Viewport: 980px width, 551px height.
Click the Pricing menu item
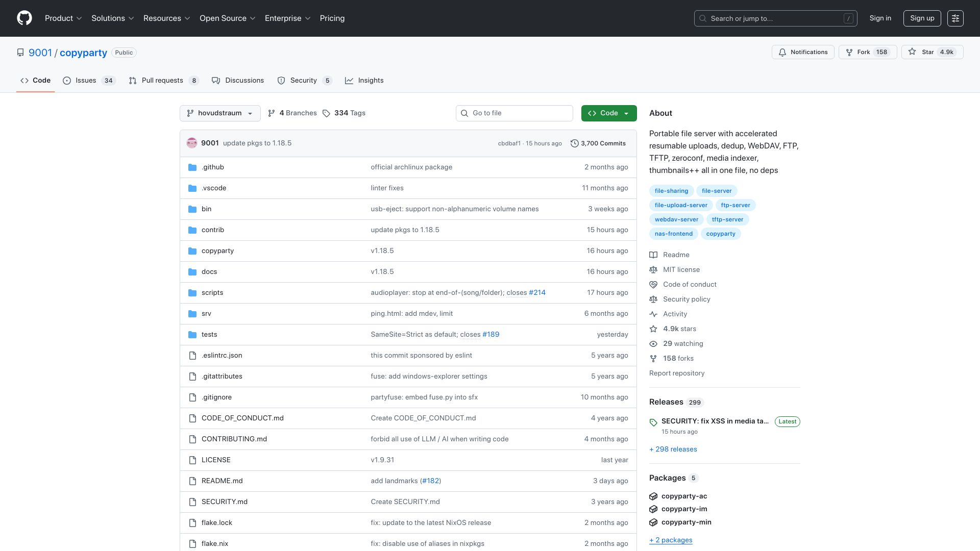[x=332, y=18]
